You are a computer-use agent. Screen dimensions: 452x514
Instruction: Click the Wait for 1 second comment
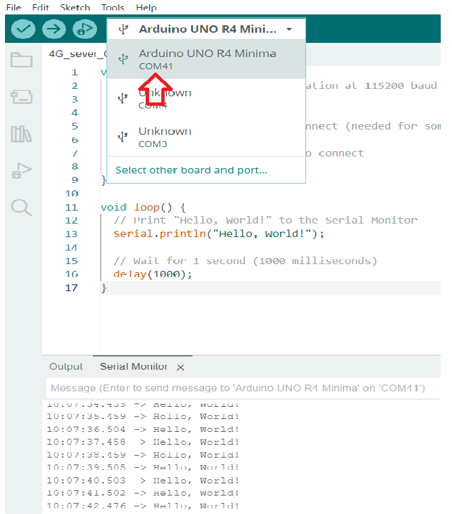(245, 261)
